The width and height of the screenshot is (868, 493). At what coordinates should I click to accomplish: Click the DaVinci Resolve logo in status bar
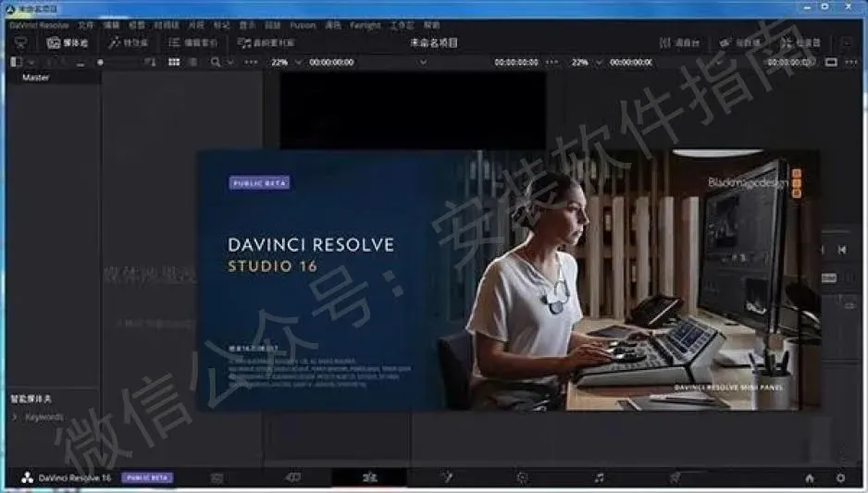click(27, 478)
